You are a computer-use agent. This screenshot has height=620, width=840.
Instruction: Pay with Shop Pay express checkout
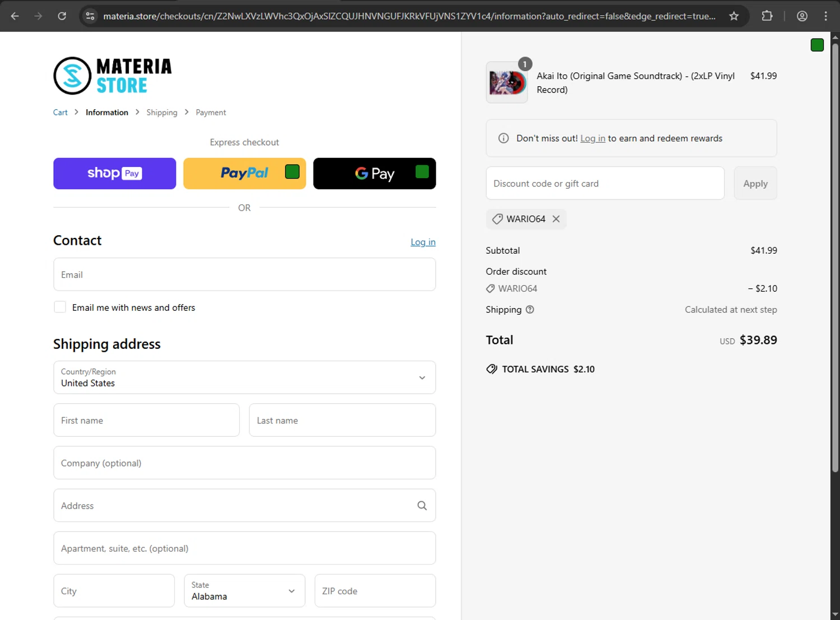[115, 174]
